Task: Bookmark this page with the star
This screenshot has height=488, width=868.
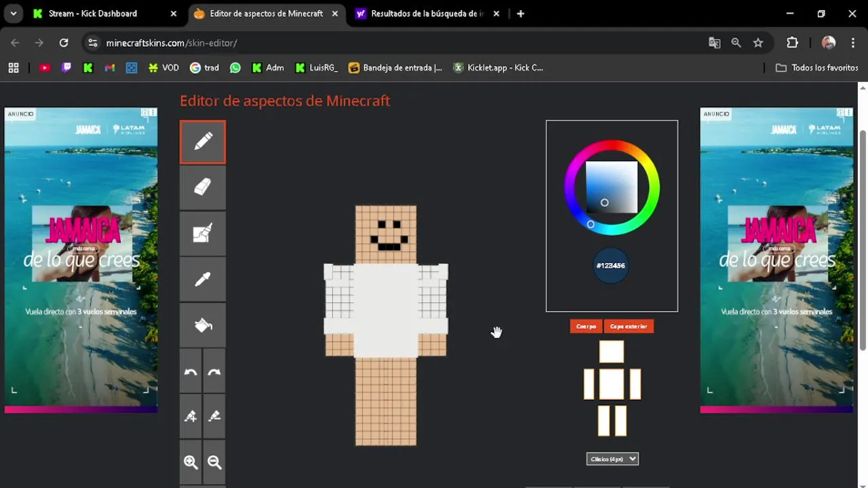Action: [x=758, y=43]
